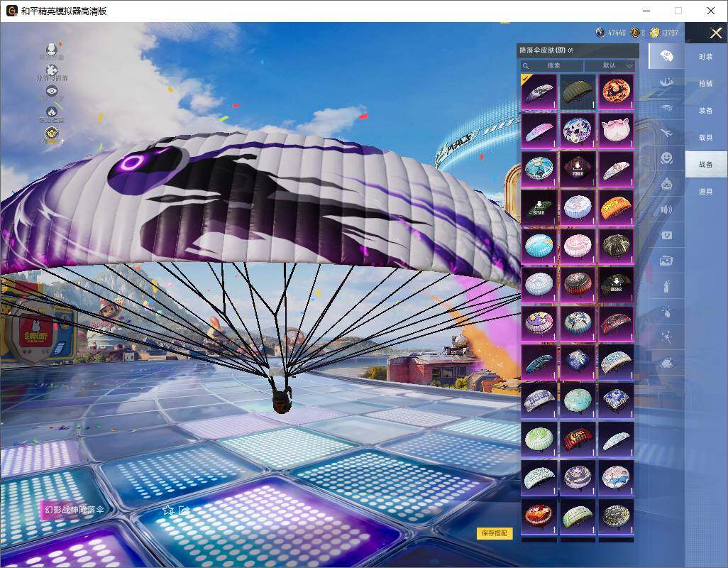This screenshot has height=568, width=728.
Task: Click the star favorite icon near skin name
Action: tap(167, 510)
